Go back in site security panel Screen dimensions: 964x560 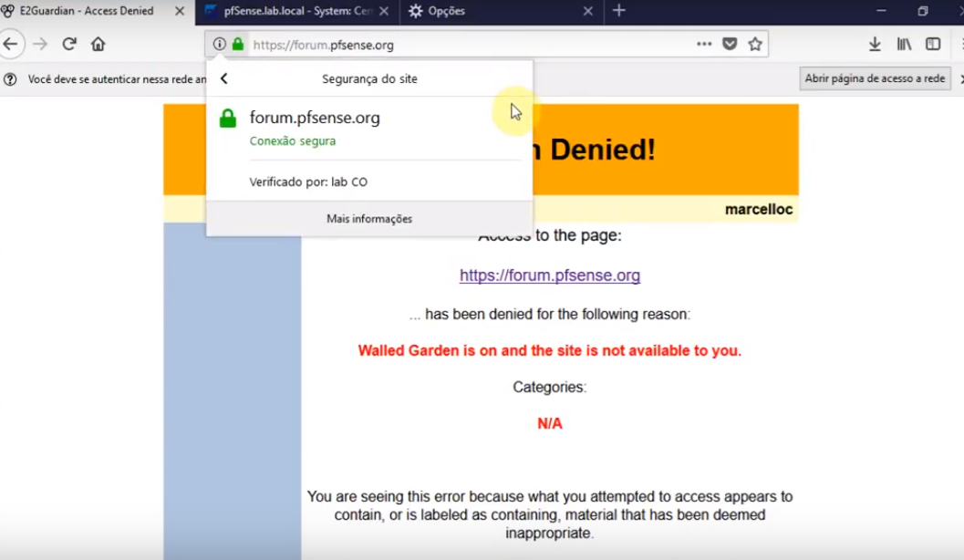coord(224,78)
